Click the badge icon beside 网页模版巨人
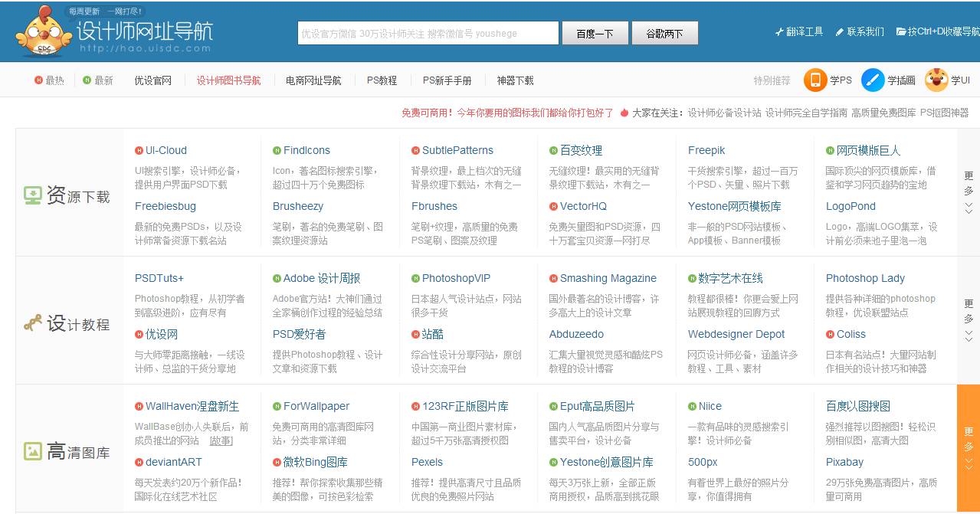Viewport: 980px width, 514px height. point(830,151)
